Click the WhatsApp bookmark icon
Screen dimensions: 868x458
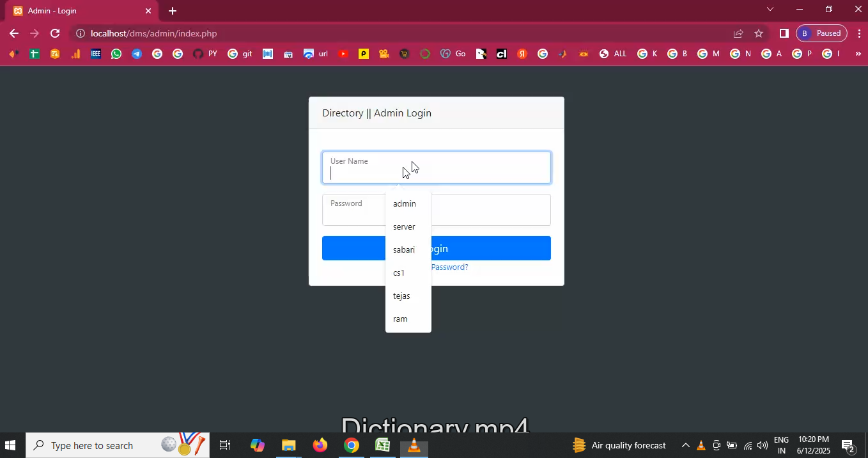tap(116, 54)
